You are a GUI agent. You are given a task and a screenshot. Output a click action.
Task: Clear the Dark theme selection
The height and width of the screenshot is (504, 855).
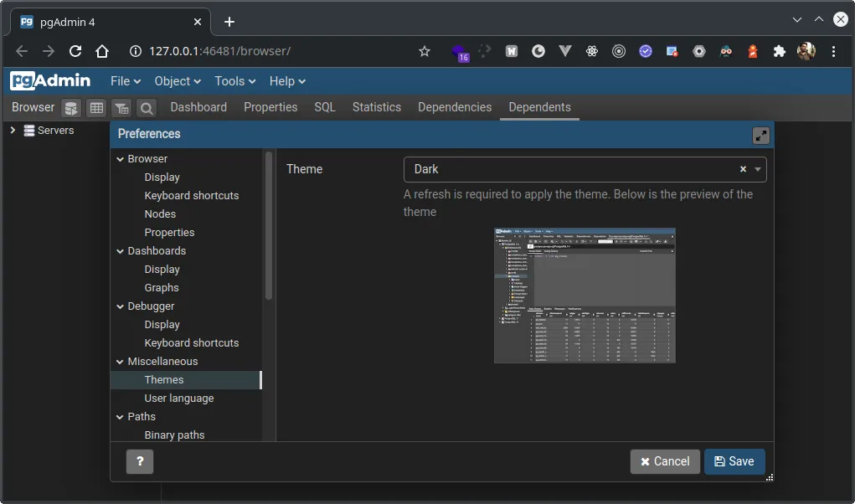click(743, 169)
